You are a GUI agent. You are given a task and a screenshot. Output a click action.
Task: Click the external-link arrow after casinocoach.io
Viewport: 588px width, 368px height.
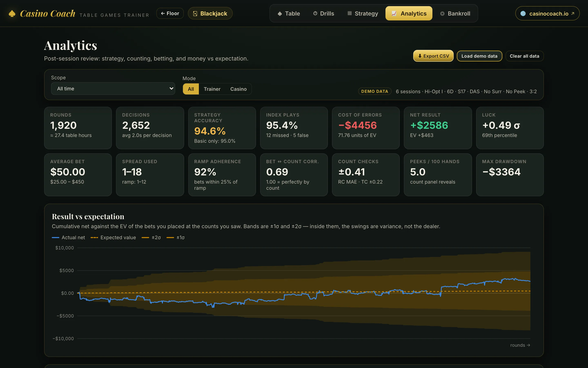[573, 14]
